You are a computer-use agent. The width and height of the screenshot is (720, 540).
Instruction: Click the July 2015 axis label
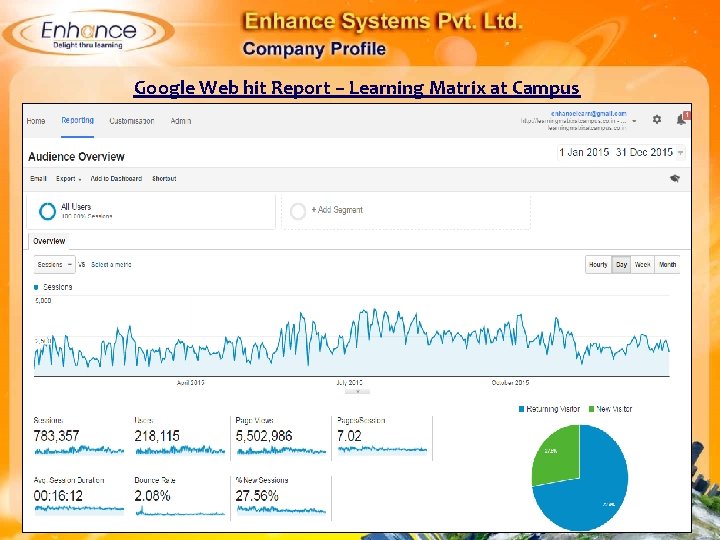(349, 382)
